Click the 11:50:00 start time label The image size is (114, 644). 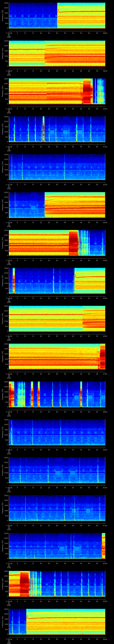(x=9, y=525)
